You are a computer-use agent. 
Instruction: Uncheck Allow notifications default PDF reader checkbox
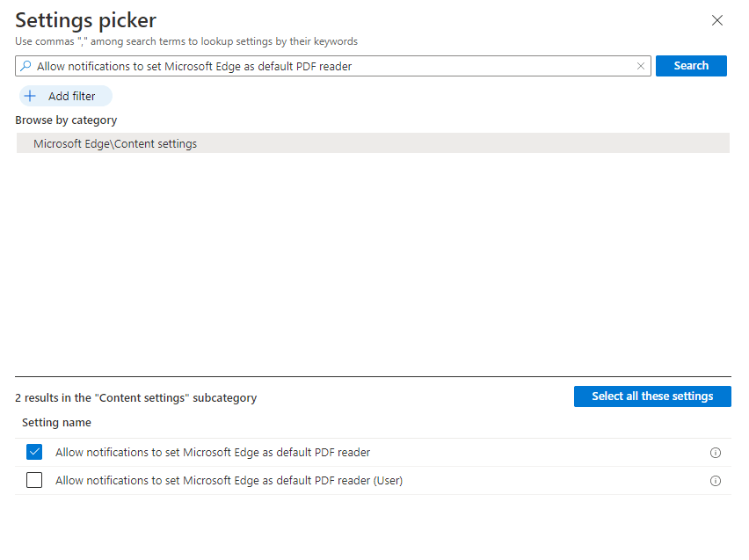tap(34, 453)
